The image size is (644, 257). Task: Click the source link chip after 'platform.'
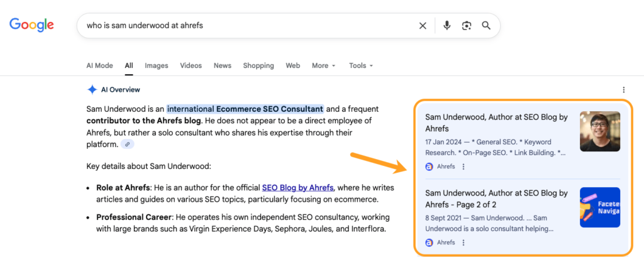(x=127, y=144)
